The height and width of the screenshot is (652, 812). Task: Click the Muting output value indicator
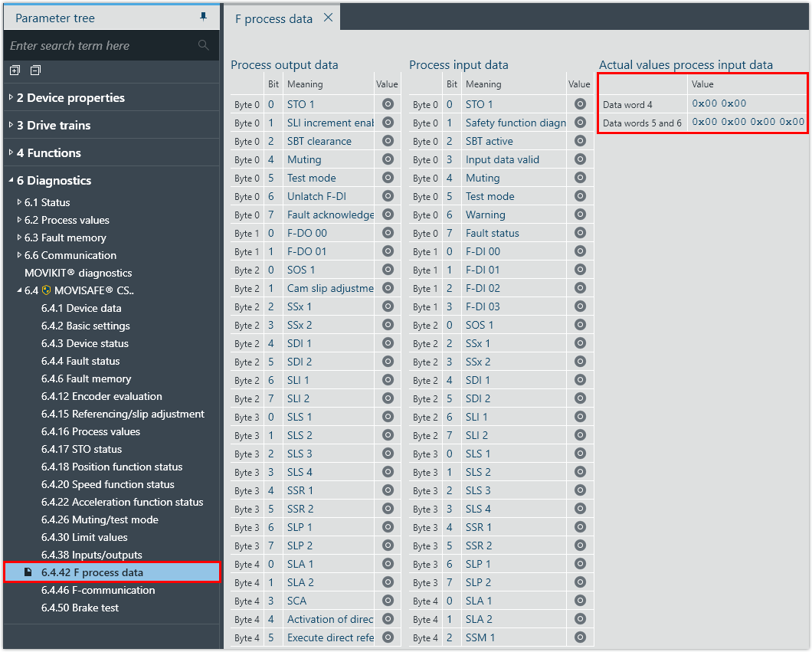click(x=388, y=159)
